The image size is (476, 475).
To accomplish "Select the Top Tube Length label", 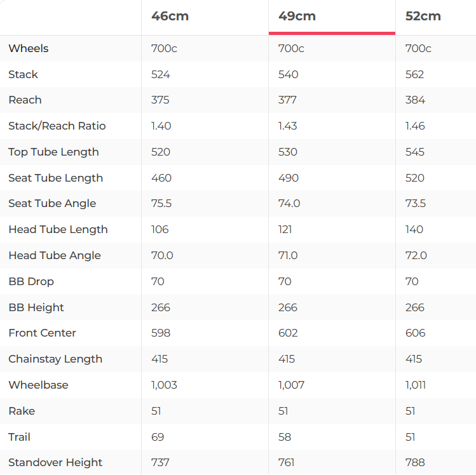I will 54,152.
